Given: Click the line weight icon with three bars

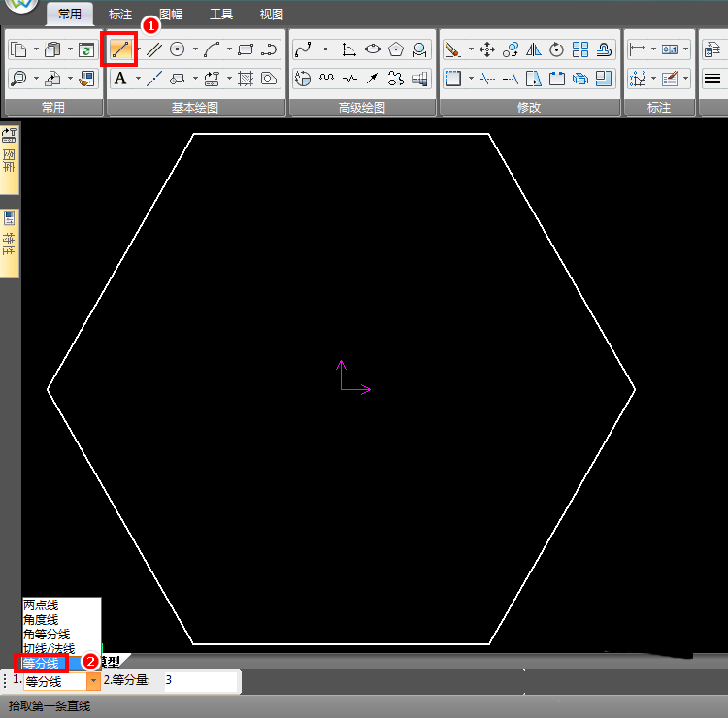Looking at the screenshot, I should point(712,79).
